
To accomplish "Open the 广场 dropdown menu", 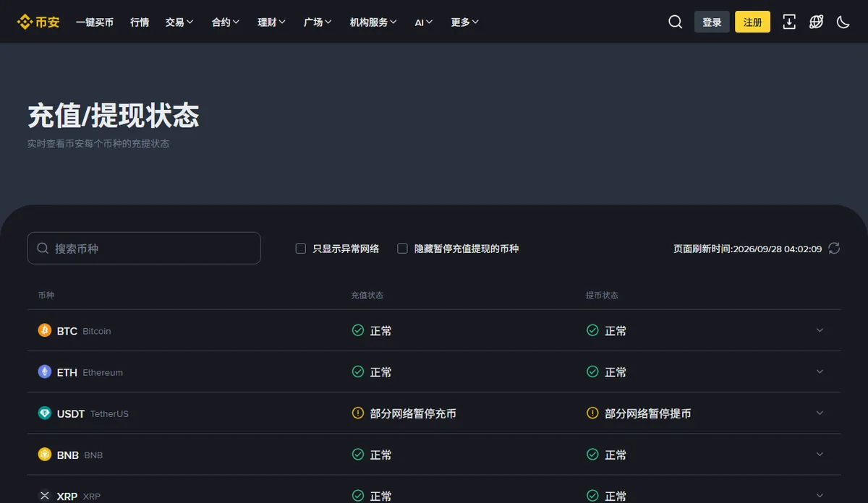I will pos(318,22).
